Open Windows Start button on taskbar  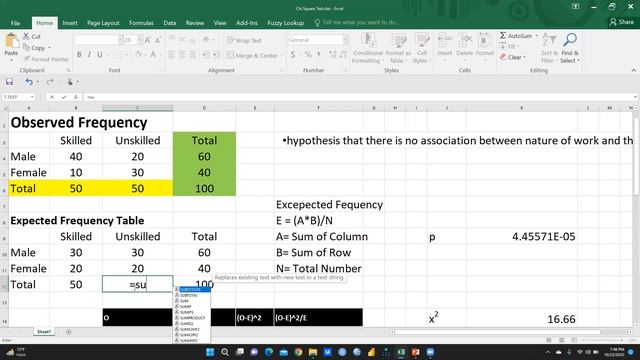coord(210,352)
